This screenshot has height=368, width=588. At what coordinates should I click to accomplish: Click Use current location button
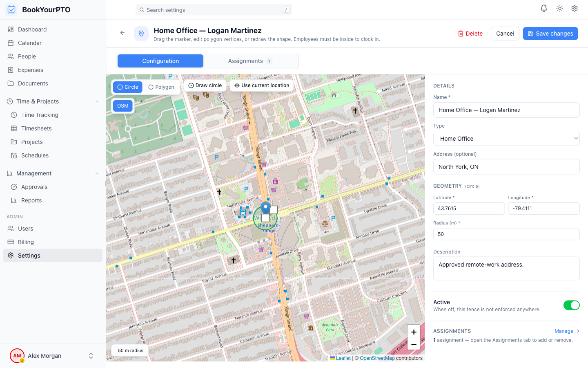click(262, 85)
